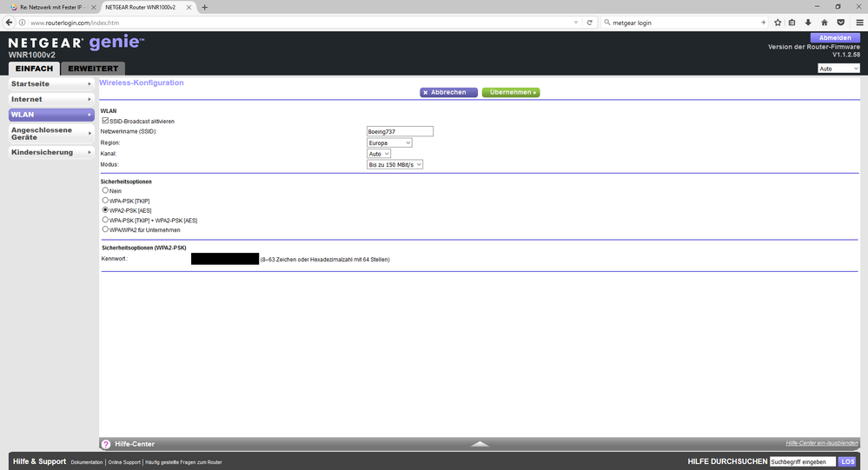Click the Hilfe-Center question mark icon
This screenshot has height=470, width=868.
point(106,444)
